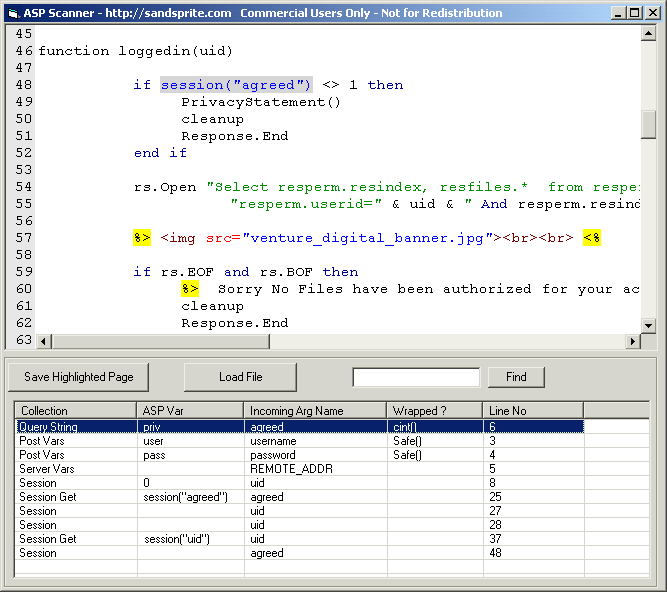667x592 pixels.
Task: Sort by the Collection column header
Action: coord(75,410)
